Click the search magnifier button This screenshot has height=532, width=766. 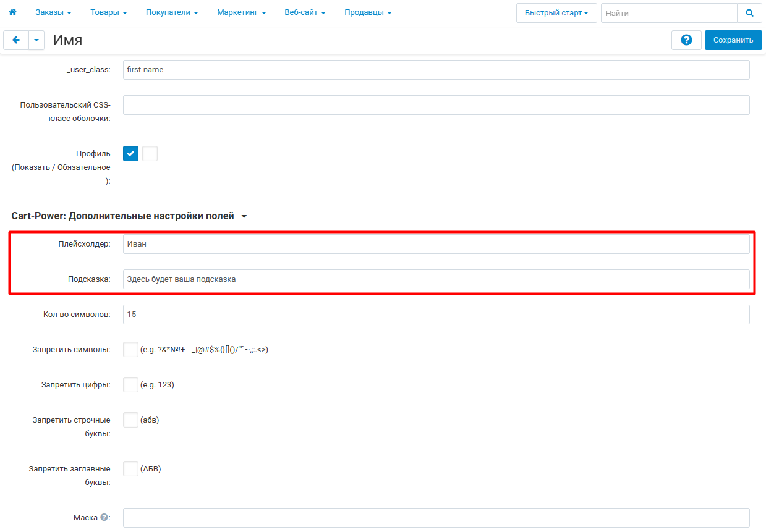[749, 13]
